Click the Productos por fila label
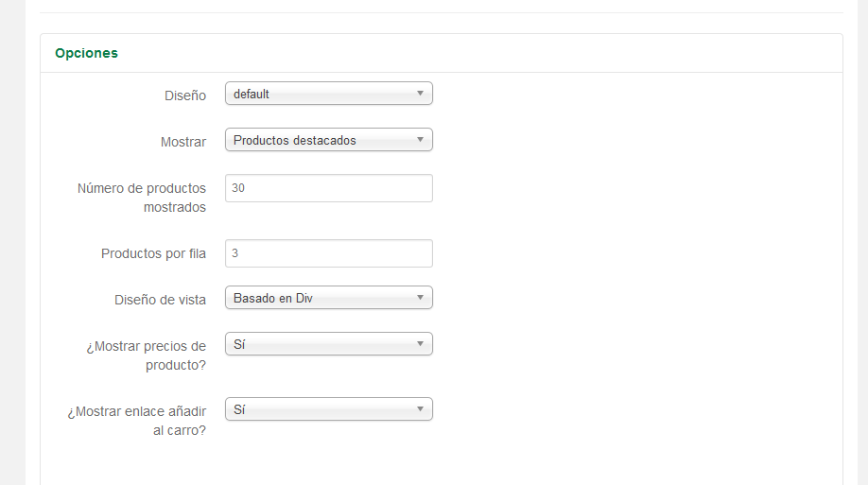This screenshot has height=485, width=868. click(153, 253)
